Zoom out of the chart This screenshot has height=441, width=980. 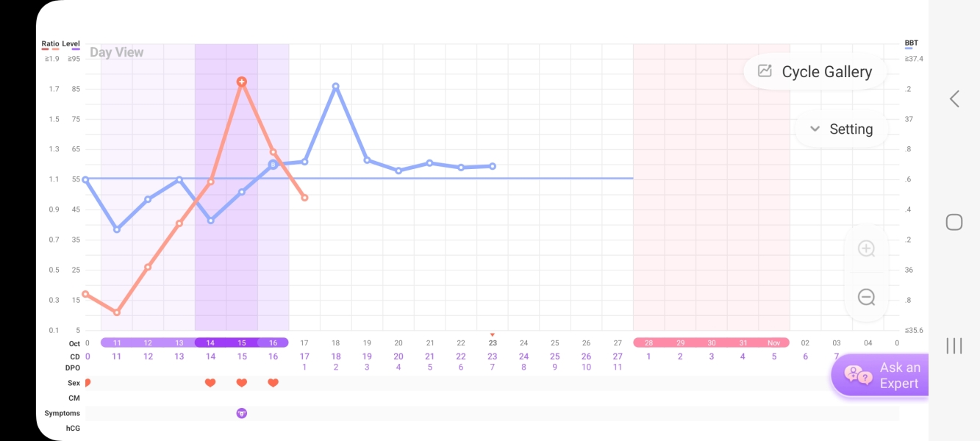866,297
